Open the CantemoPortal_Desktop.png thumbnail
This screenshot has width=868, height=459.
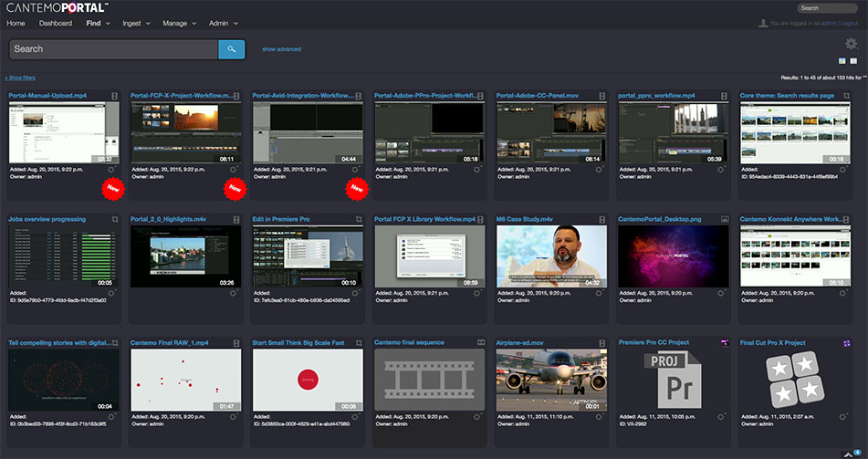(x=674, y=256)
